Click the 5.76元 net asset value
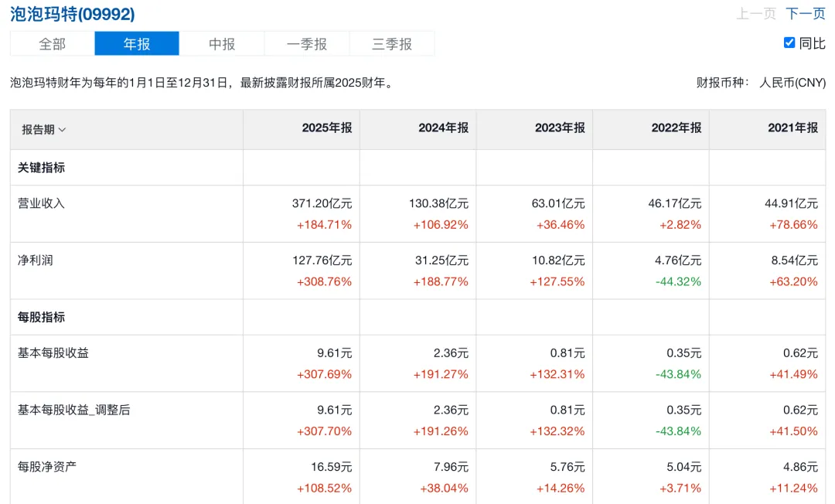The width and height of the screenshot is (835, 504). pyautogui.click(x=567, y=467)
